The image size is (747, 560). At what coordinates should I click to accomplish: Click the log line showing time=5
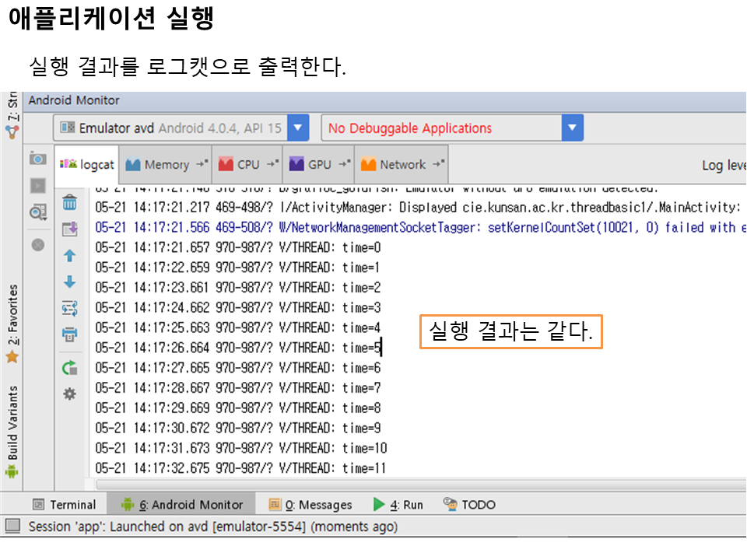coord(238,348)
